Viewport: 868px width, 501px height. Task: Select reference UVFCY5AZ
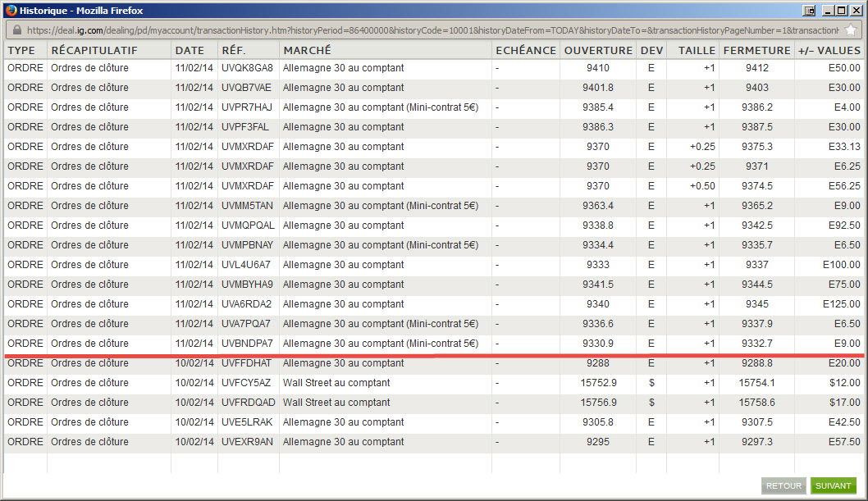246,383
